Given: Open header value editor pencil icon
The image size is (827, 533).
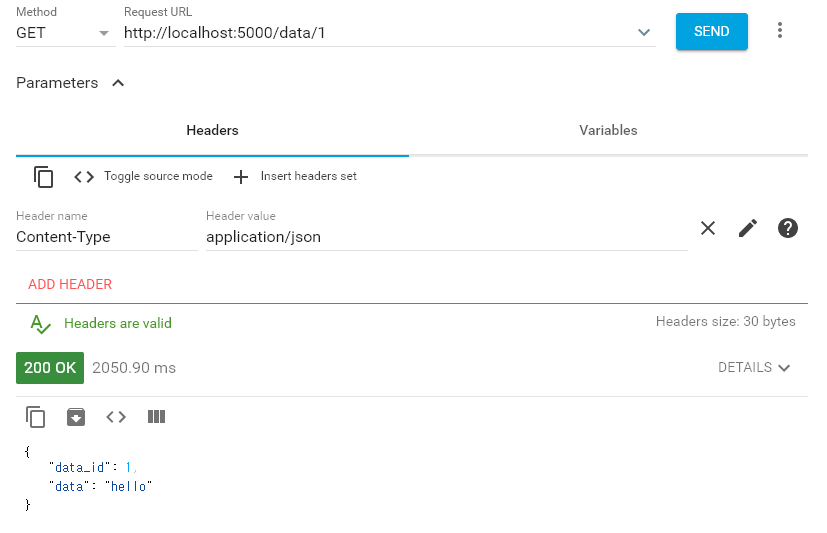Looking at the screenshot, I should pyautogui.click(x=748, y=228).
